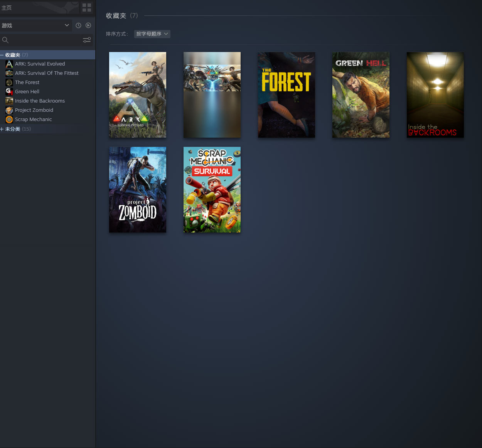Screen dimensions: 482x448
Task: Click the Scrap Mechanic sidebar icon
Action: point(9,120)
